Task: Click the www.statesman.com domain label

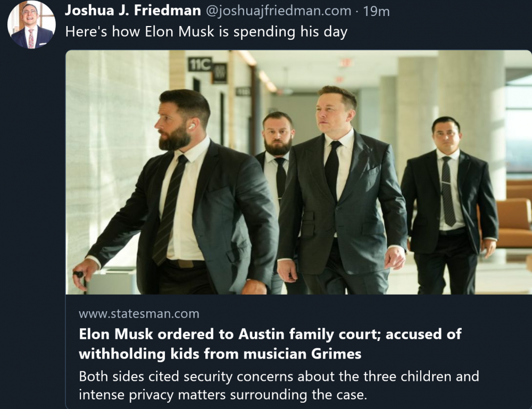Action: [139, 314]
